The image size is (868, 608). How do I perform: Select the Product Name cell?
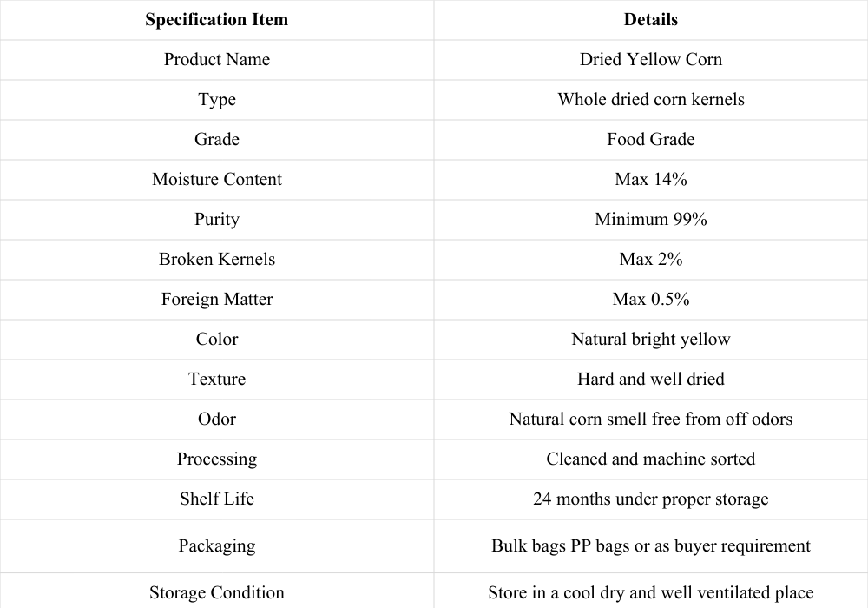216,60
